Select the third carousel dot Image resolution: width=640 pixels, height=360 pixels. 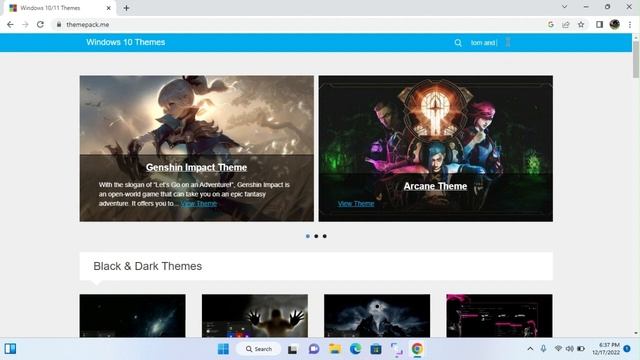point(324,236)
